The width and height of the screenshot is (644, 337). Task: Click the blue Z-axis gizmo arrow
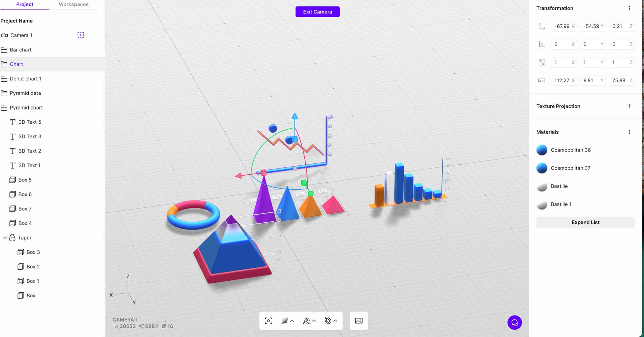coord(295,116)
